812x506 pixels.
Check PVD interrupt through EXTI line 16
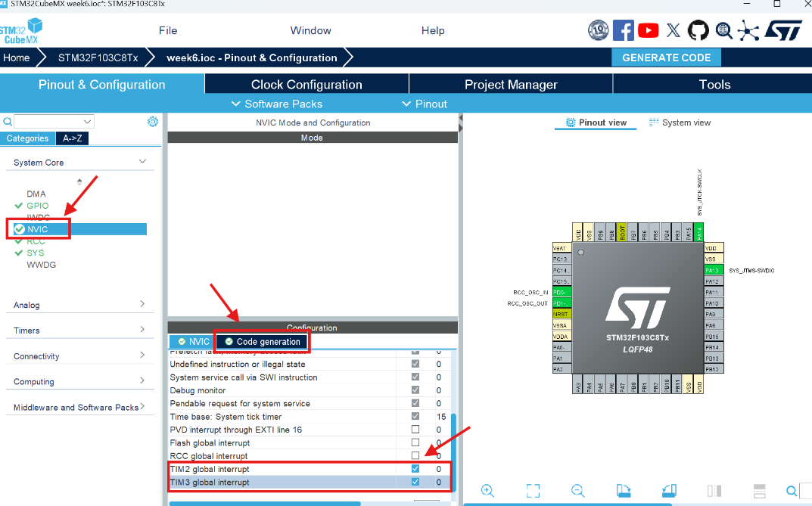pos(415,430)
